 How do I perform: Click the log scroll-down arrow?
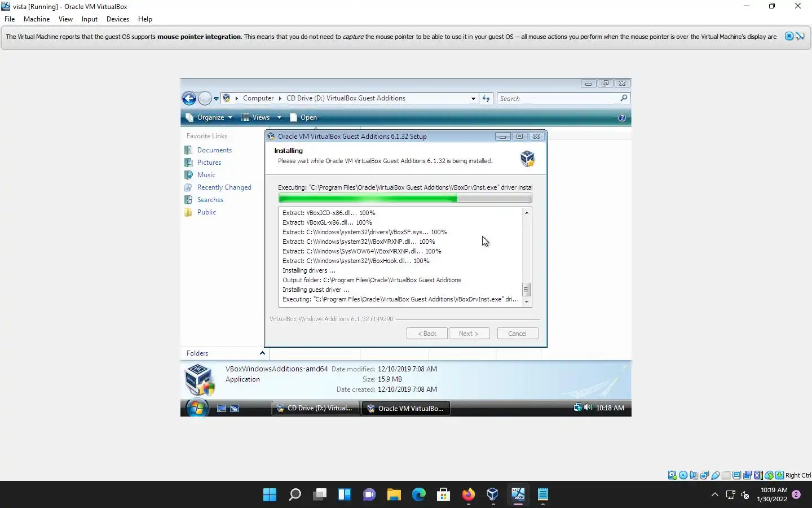pos(526,302)
